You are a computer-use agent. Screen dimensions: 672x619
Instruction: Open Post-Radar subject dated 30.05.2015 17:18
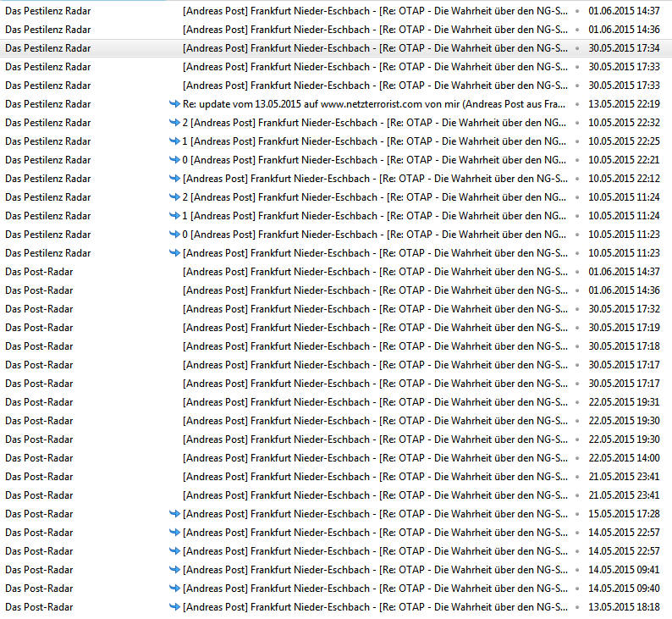[375, 346]
